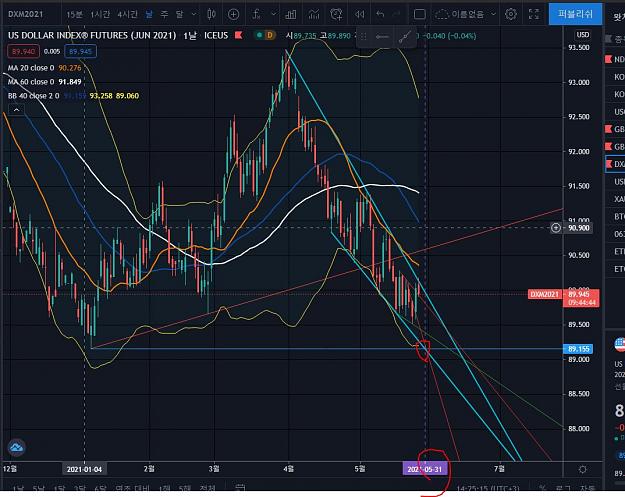The height and width of the screenshot is (497, 625).
Task: Select the trend line tool in the floating toolbar
Action: click(405, 37)
